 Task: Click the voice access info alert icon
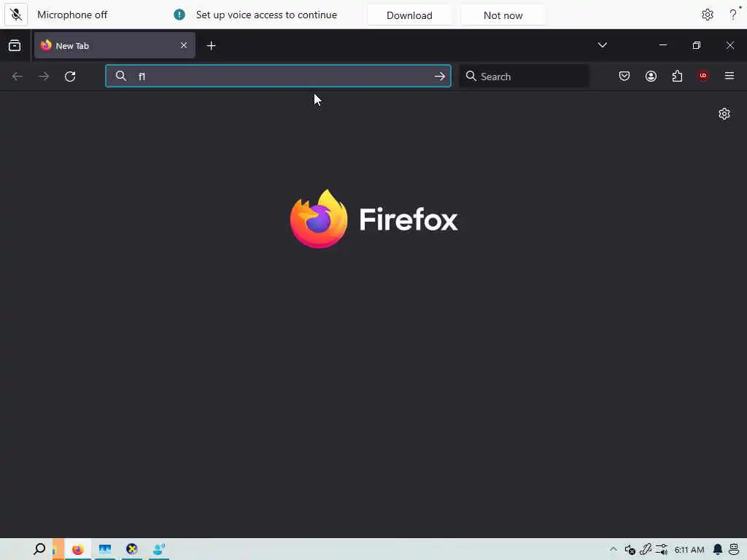(179, 15)
